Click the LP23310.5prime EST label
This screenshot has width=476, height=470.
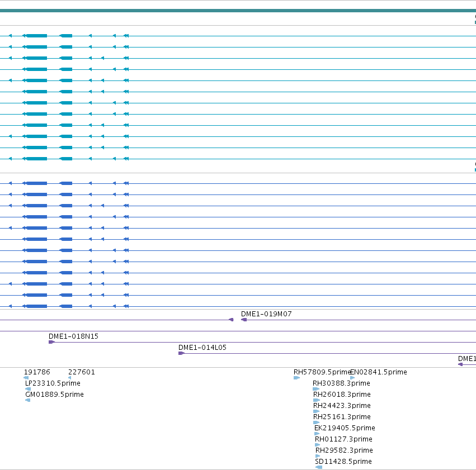click(x=53, y=383)
